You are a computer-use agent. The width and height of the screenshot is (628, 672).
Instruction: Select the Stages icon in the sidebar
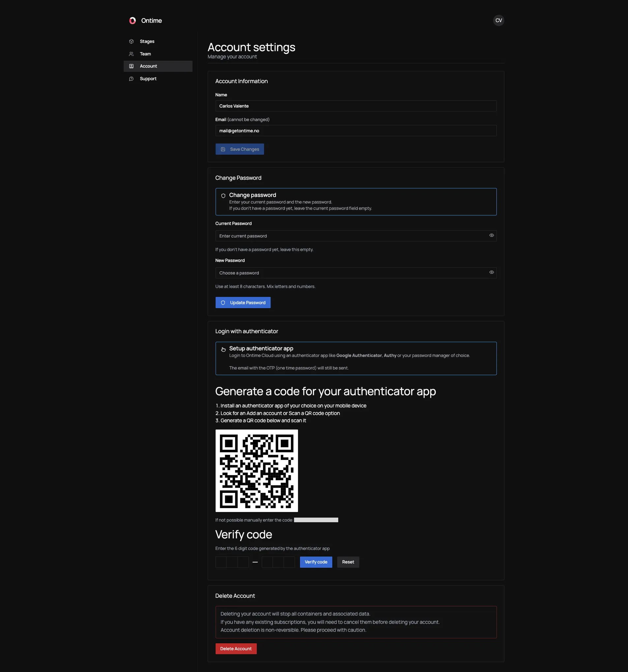click(132, 41)
